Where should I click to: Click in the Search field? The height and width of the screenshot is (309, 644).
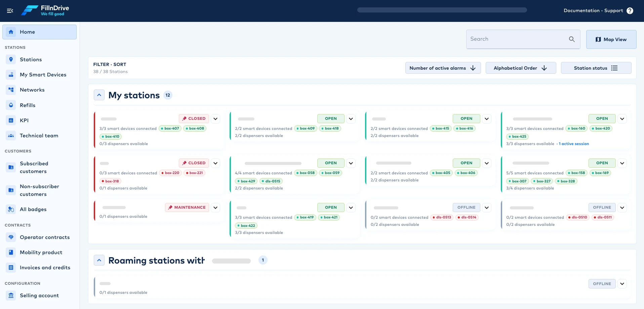523,39
